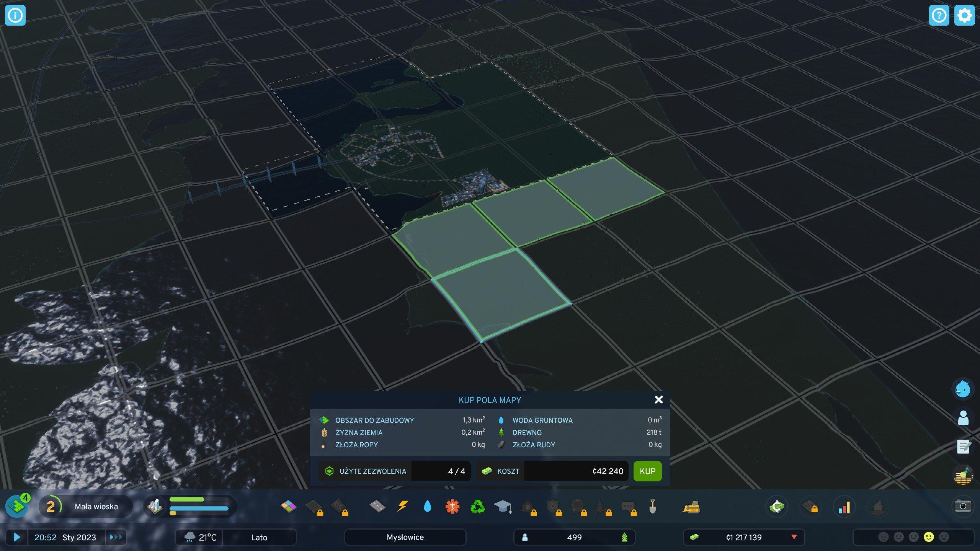The height and width of the screenshot is (551, 980).
Task: Click the Drewno 218 t row
Action: 579,432
